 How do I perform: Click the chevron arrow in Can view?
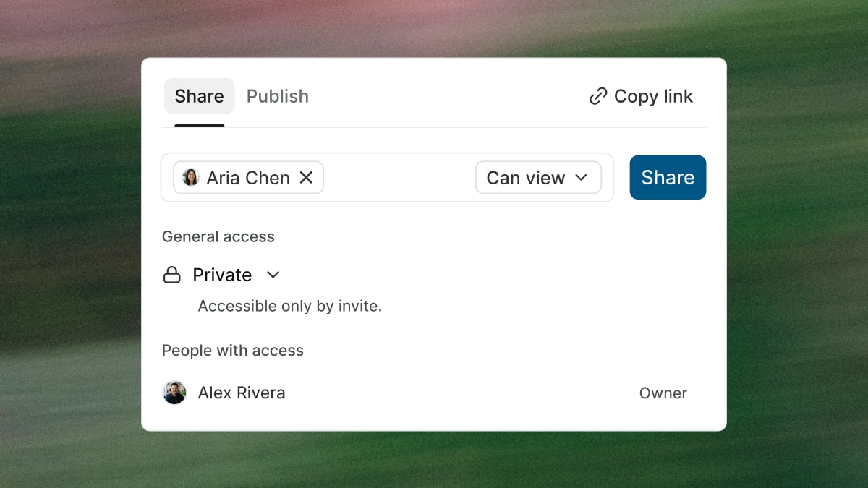pyautogui.click(x=582, y=178)
